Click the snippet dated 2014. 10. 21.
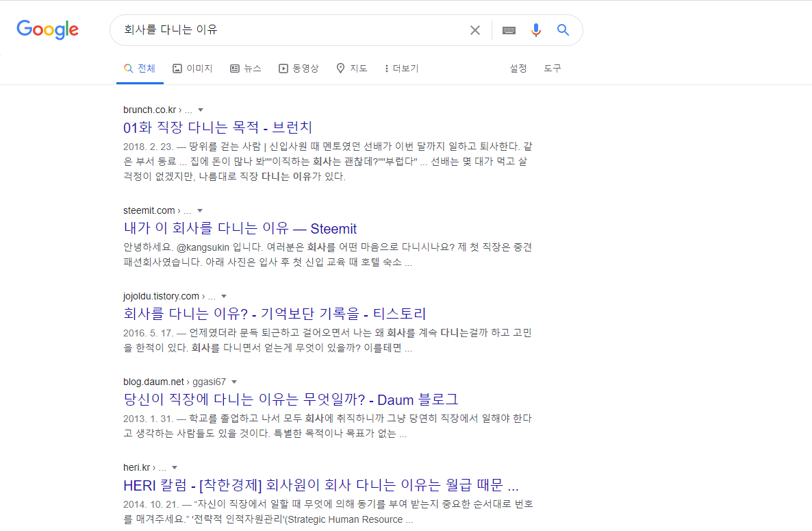Image resolution: width=812 pixels, height=531 pixels. click(327, 512)
